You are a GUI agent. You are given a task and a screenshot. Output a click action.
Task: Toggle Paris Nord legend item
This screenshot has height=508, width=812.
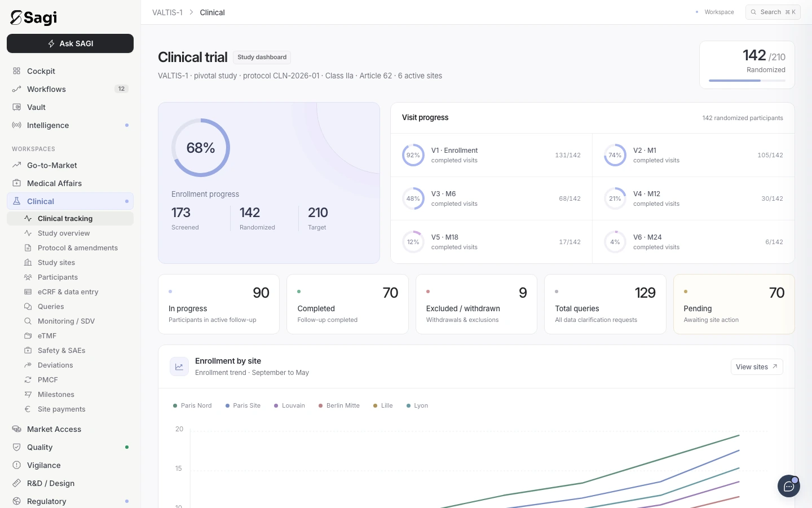point(192,405)
